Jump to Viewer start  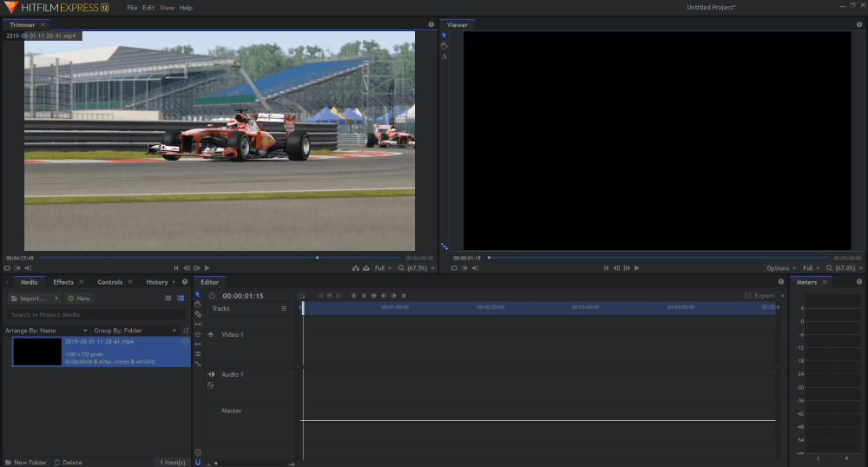pos(606,268)
